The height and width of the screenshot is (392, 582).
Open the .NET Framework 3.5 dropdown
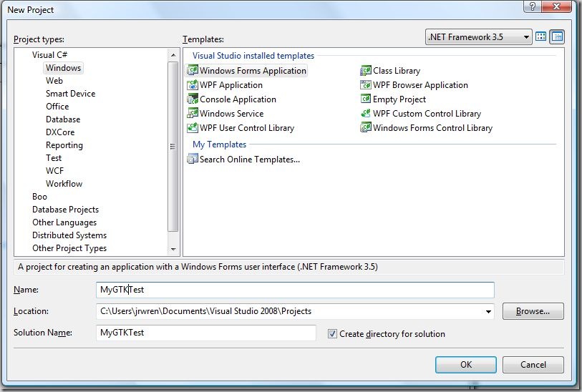tap(478, 37)
